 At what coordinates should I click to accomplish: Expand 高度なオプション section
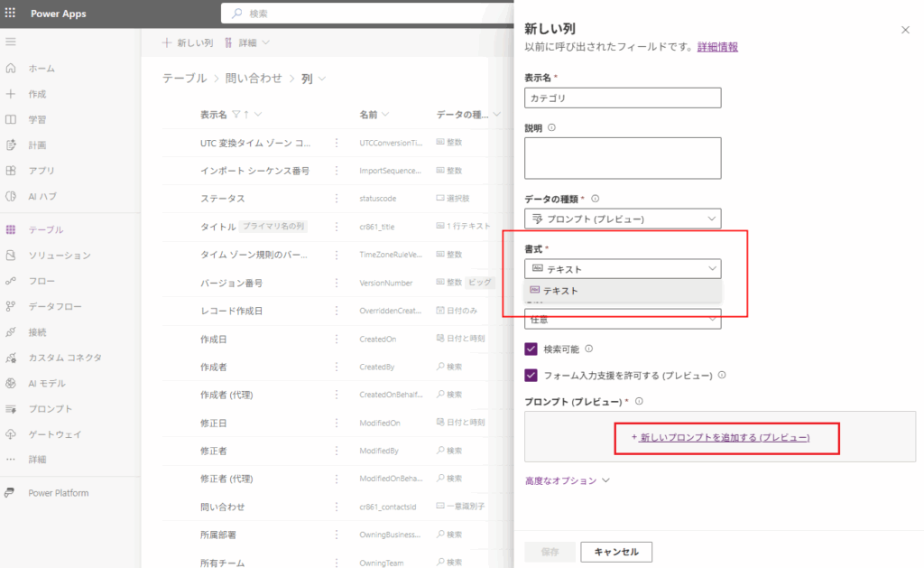tap(568, 481)
